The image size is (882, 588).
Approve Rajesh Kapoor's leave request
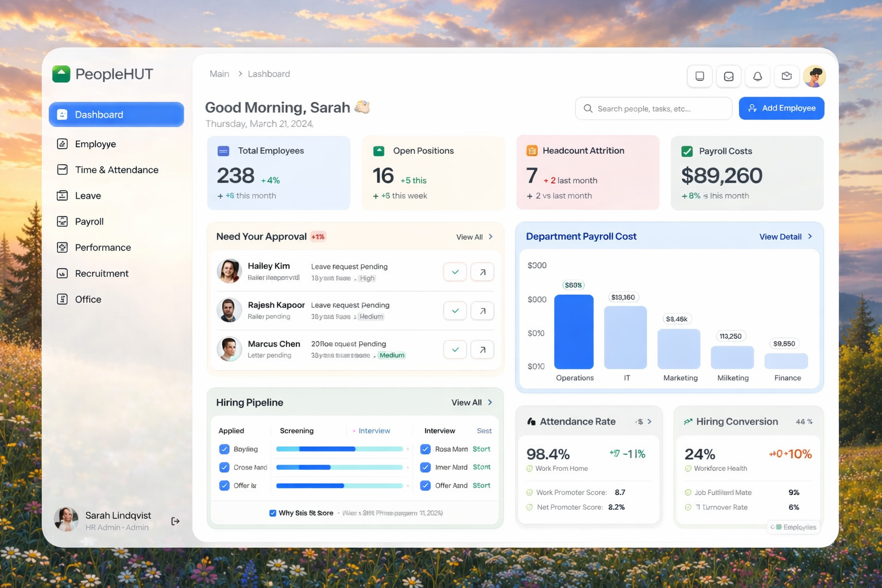coord(455,311)
